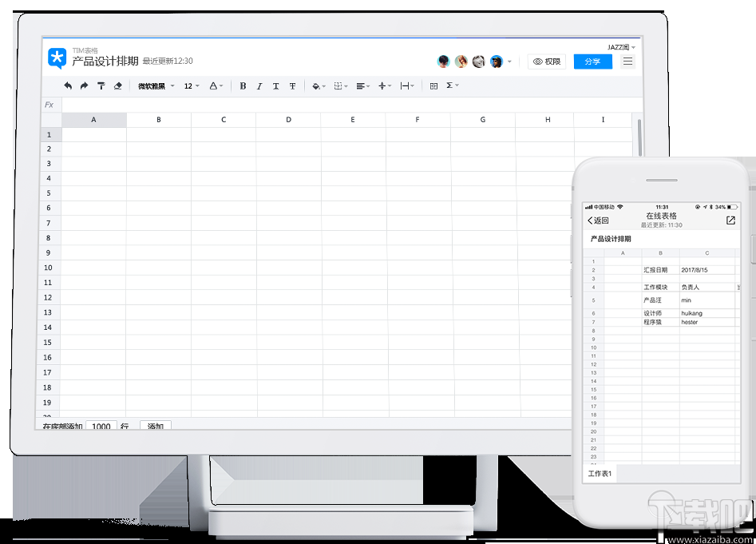This screenshot has height=544, width=756.
Task: Tap column C header on phone
Action: pyautogui.click(x=707, y=253)
